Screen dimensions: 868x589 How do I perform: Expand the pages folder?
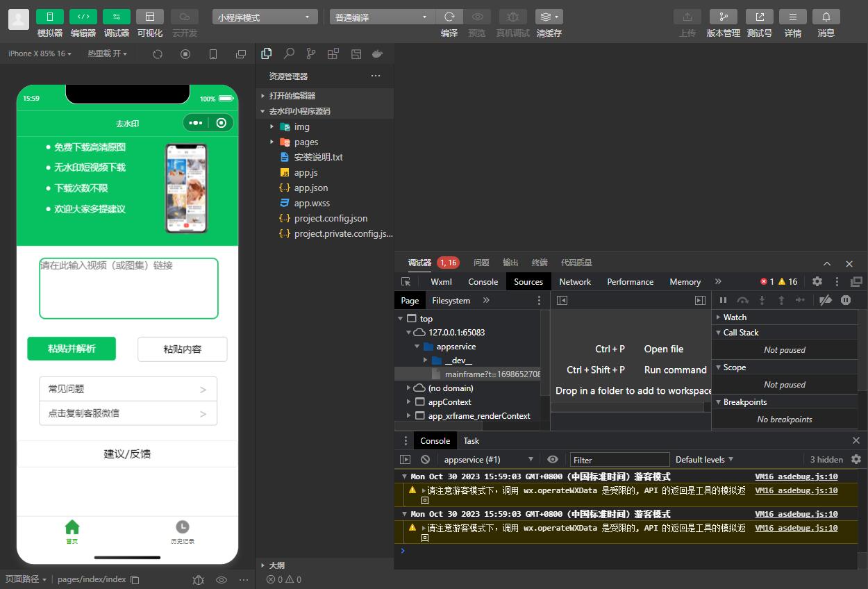click(324, 142)
